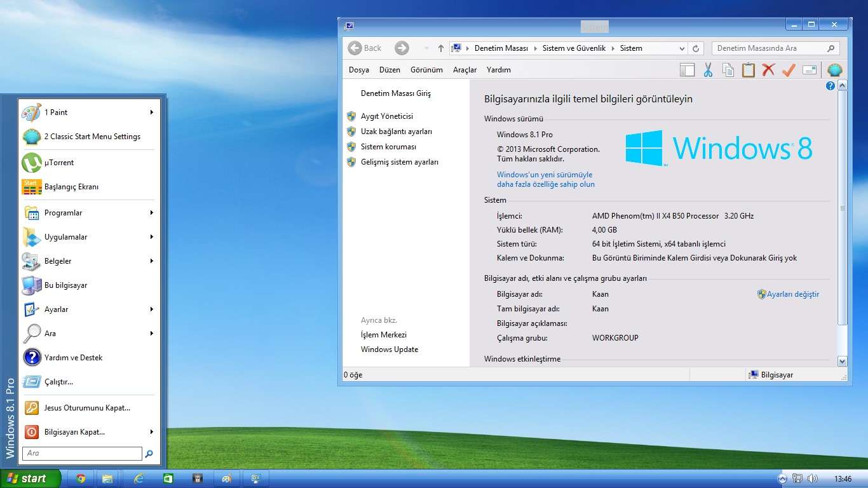868x488 pixels.
Task: Open the Araçlar menu
Action: tap(465, 69)
